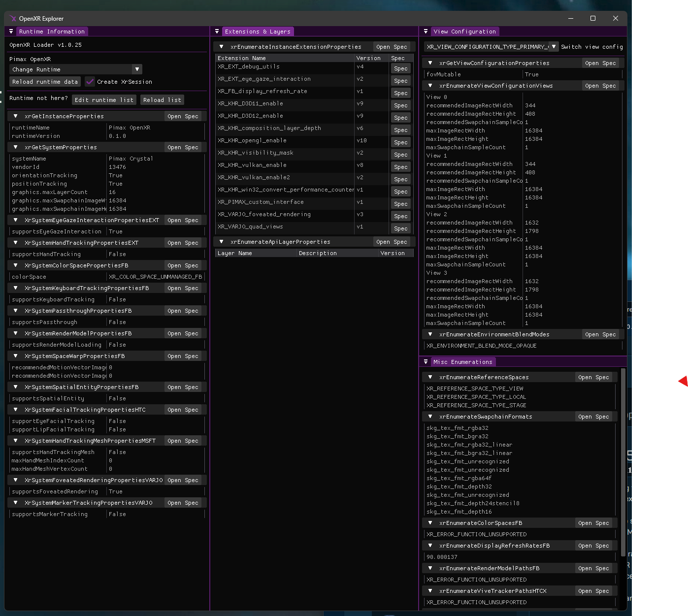Collapse the xrEnumerateSwapchainFormats section

click(430, 417)
